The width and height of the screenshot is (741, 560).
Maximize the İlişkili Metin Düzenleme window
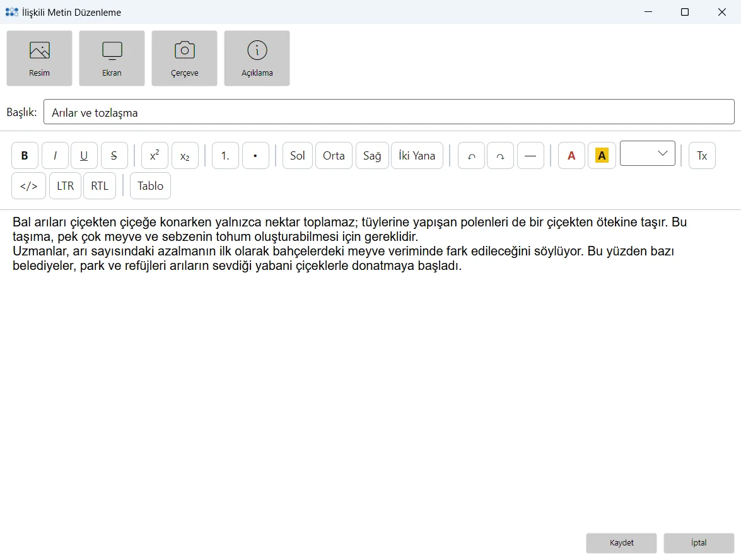pyautogui.click(x=685, y=12)
